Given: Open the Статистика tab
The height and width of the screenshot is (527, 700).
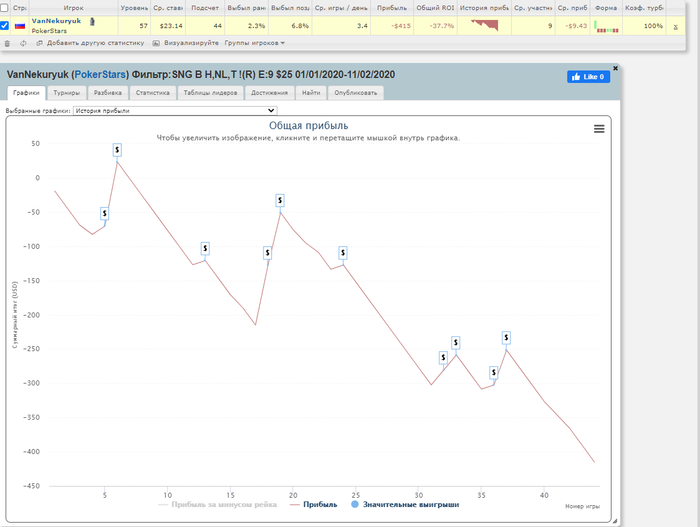Looking at the screenshot, I should click(153, 93).
